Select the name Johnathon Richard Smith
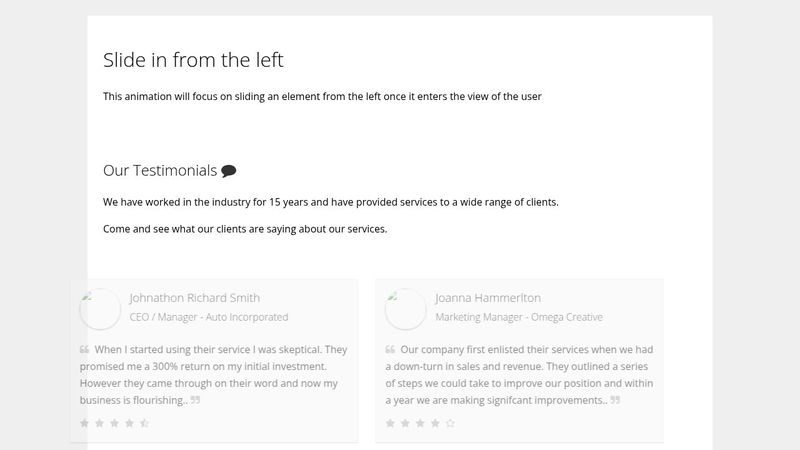 195,298
